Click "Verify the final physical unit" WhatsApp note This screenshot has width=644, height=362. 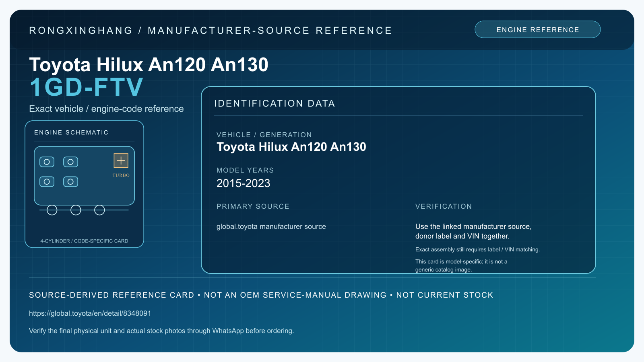tap(161, 331)
